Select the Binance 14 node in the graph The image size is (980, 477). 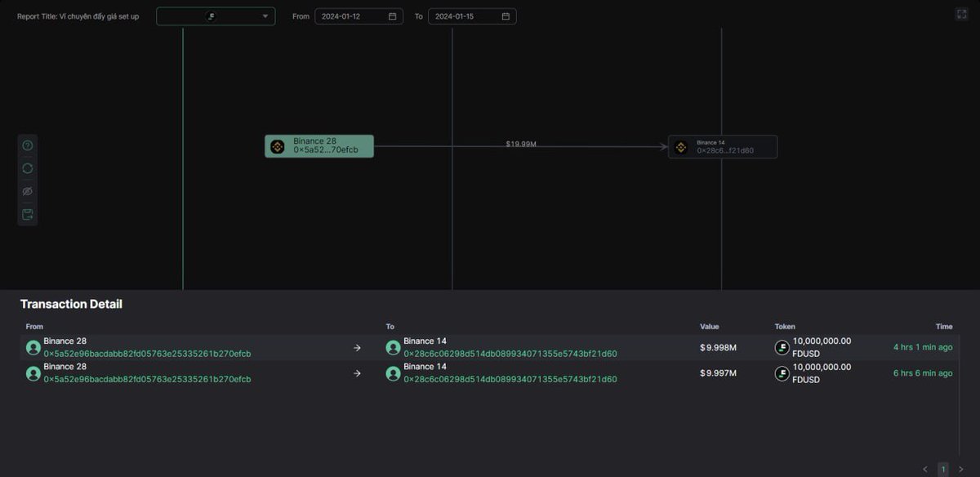(x=722, y=146)
